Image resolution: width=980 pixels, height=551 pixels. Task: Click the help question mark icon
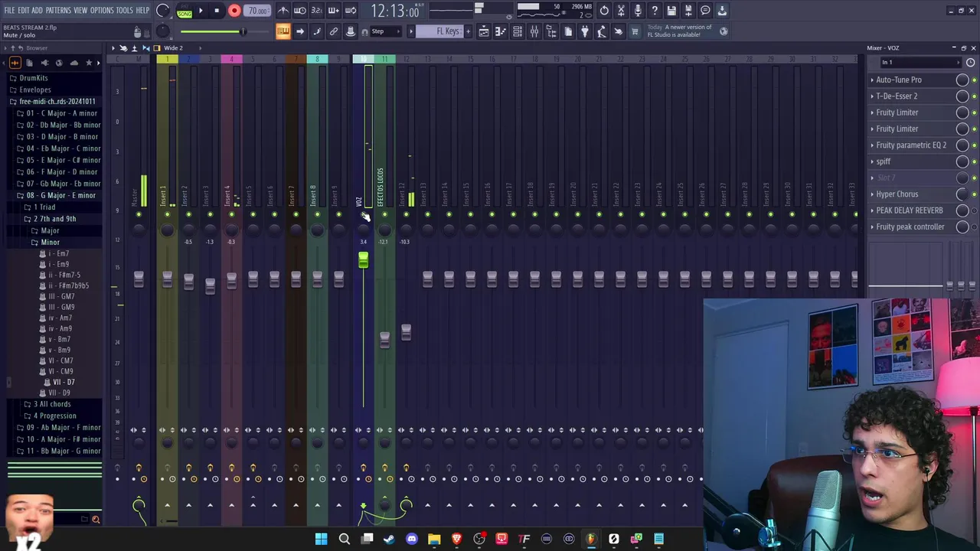(655, 11)
